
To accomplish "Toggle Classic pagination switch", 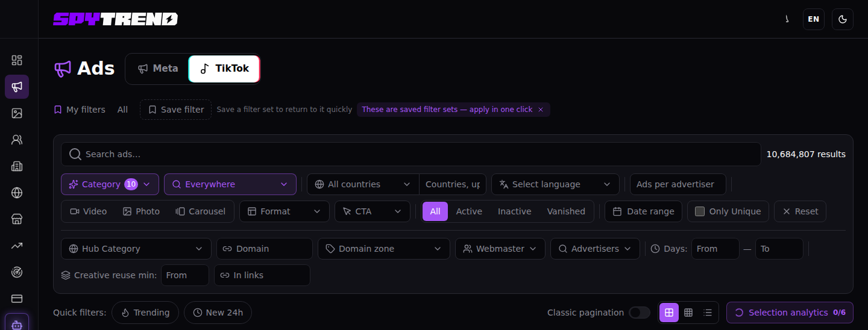I will (x=640, y=313).
